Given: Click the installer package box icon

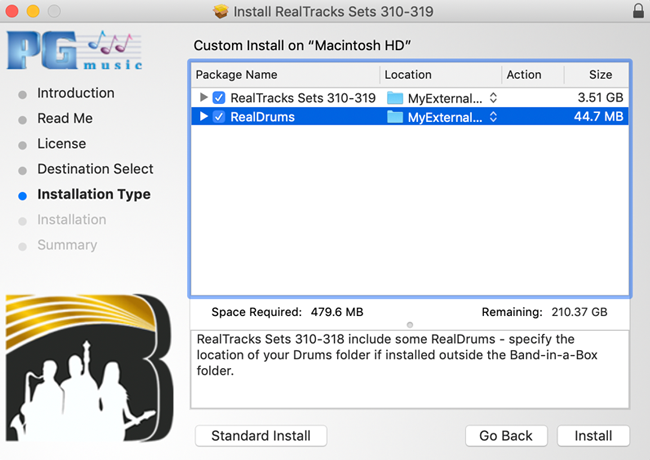Looking at the screenshot, I should coord(221,11).
